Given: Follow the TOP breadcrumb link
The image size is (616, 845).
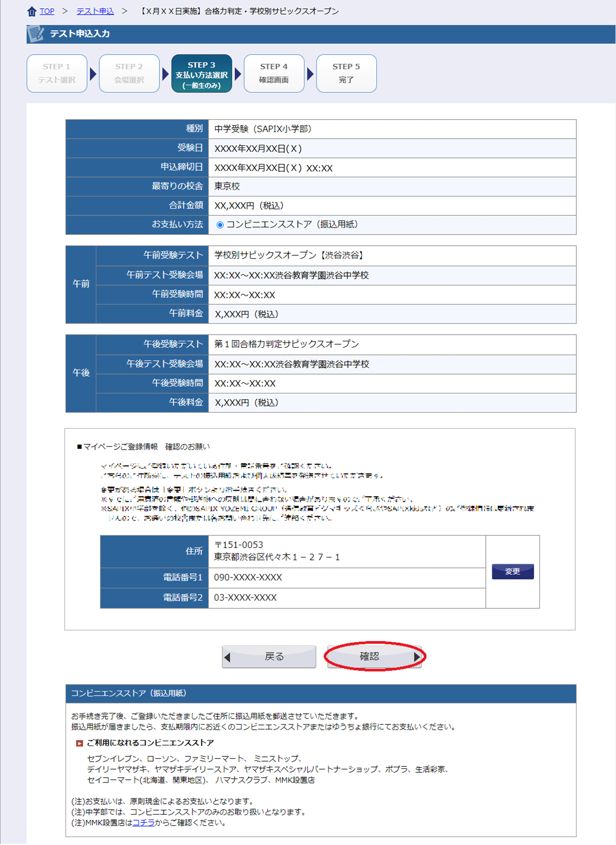Looking at the screenshot, I should 47,12.
